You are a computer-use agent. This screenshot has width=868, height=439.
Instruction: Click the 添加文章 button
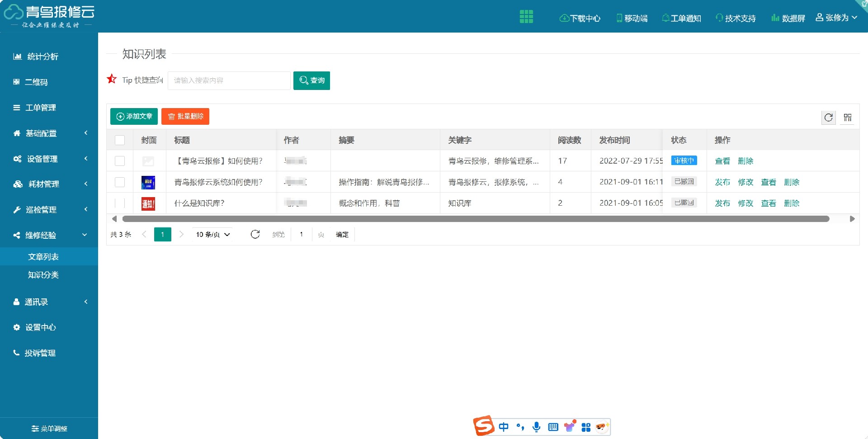pos(133,116)
